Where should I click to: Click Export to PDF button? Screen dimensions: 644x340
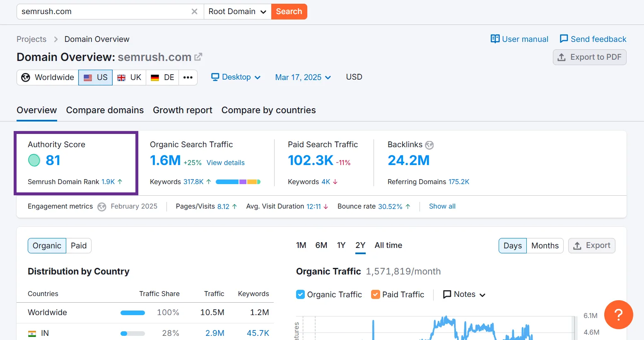pos(589,57)
